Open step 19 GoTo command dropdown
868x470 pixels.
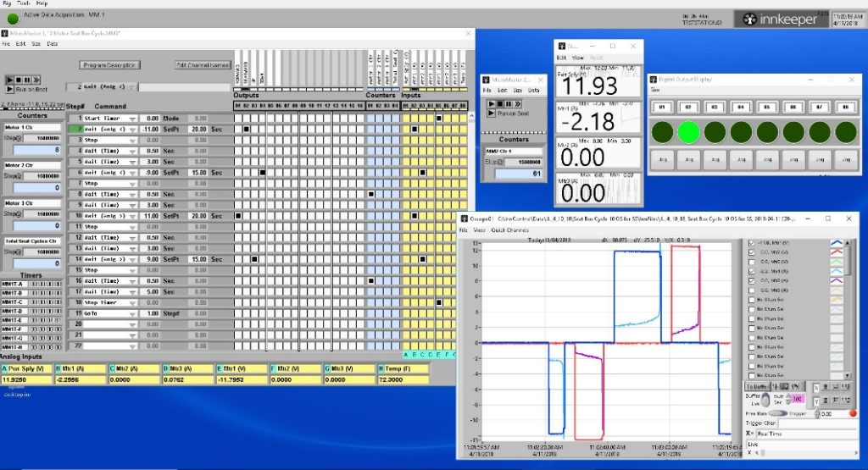pos(132,312)
